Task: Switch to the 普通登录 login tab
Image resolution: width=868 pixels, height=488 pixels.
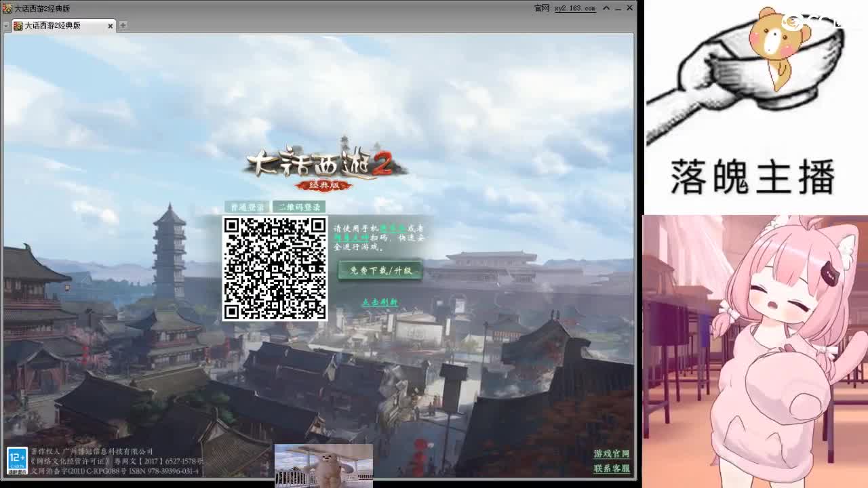Action: pyautogui.click(x=247, y=207)
